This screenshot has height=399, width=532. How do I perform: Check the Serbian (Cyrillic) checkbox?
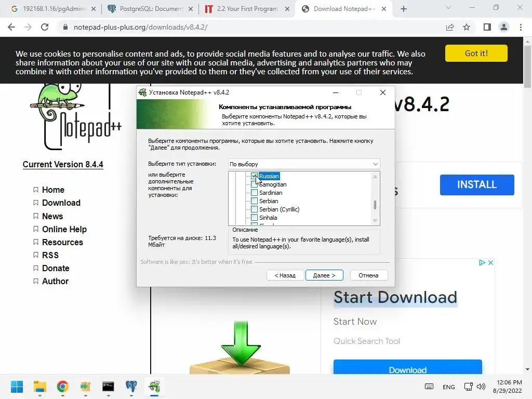tap(254, 209)
